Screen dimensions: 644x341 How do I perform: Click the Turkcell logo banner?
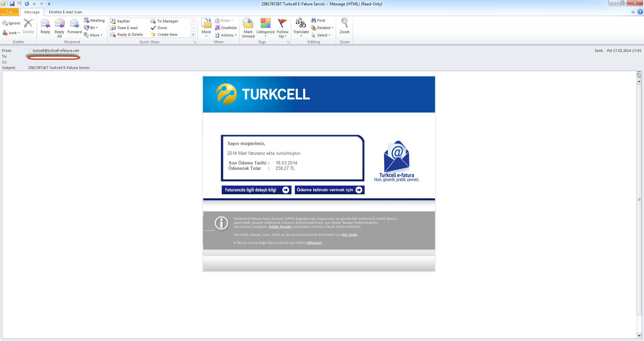[319, 94]
